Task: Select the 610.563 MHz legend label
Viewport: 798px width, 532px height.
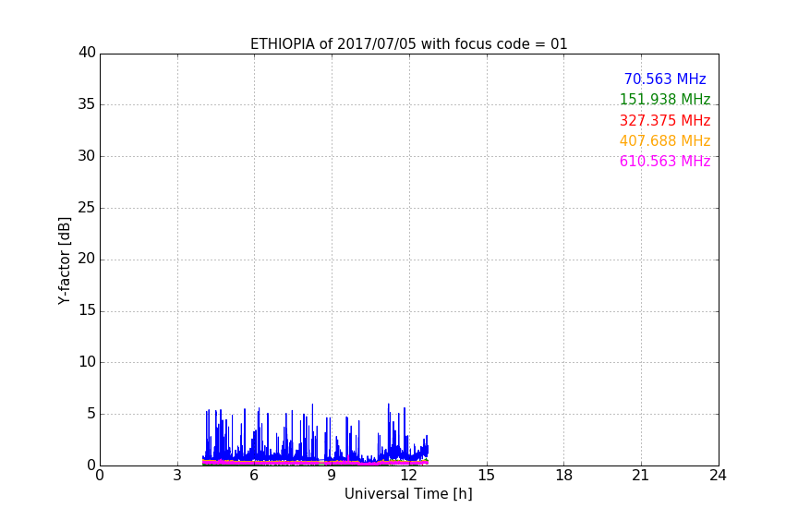Action: (665, 161)
